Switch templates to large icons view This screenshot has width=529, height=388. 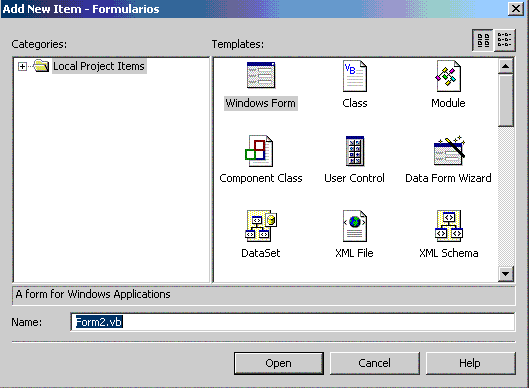[x=483, y=40]
